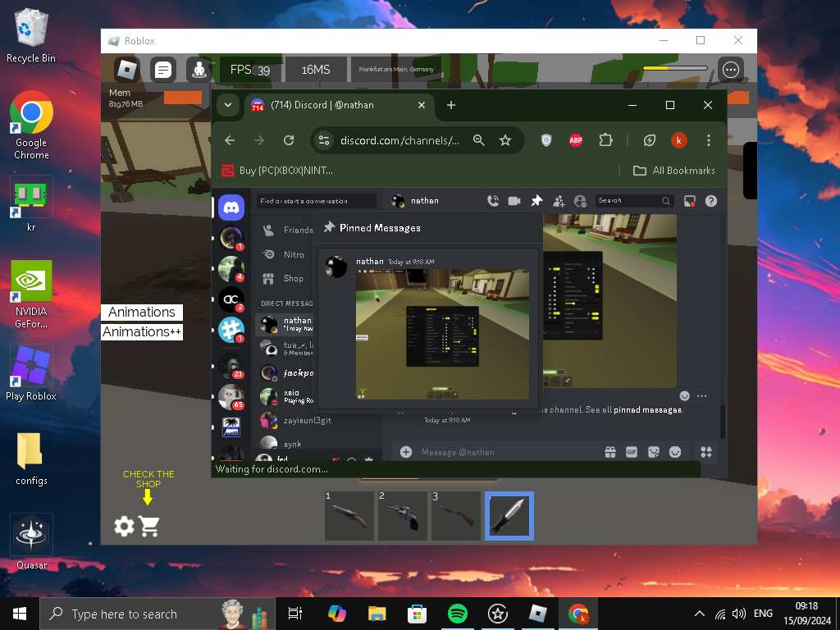
Task: Open xsia direct message
Action: click(285, 396)
